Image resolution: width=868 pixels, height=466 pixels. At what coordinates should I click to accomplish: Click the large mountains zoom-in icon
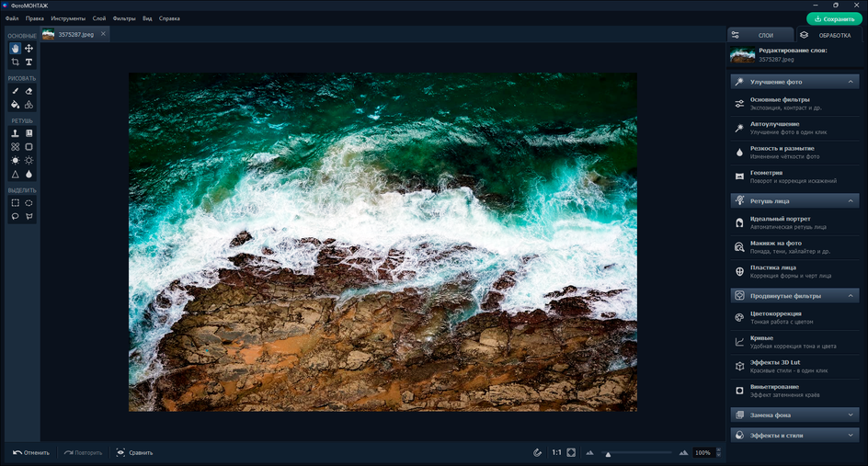tap(684, 453)
